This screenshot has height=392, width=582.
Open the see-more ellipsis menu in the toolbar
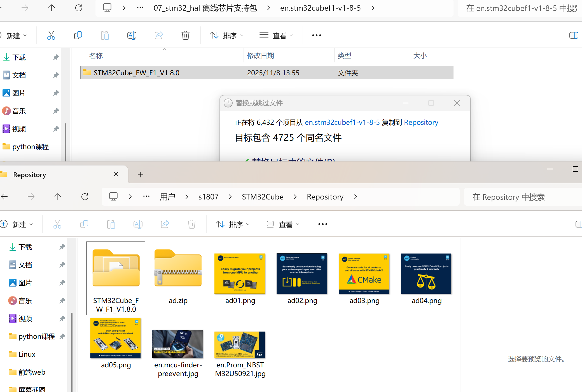[316, 35]
